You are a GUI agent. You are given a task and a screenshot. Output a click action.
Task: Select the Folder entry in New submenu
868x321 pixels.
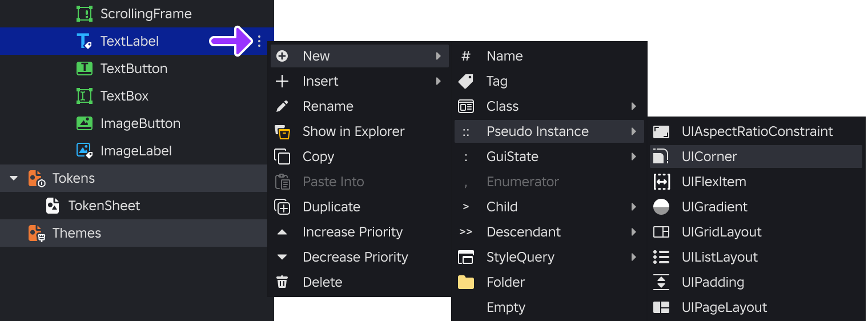tap(549, 282)
